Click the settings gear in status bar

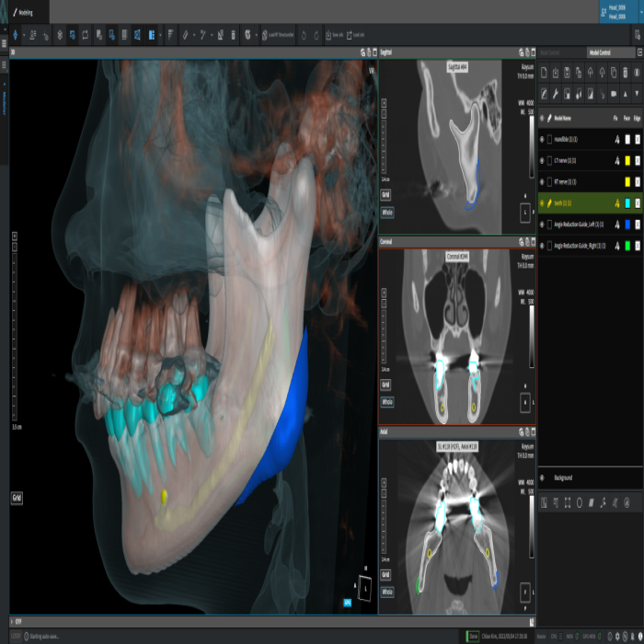pyautogui.click(x=617, y=637)
